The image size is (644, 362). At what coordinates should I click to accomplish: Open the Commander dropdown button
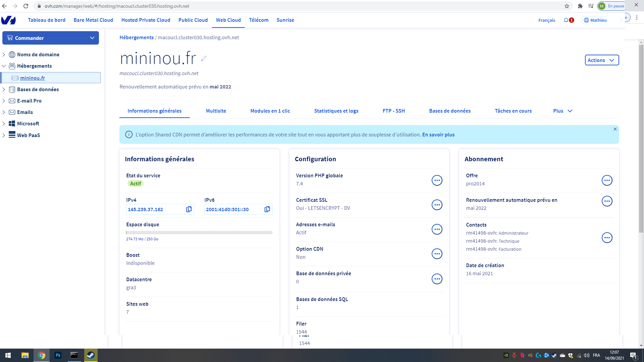click(x=51, y=38)
